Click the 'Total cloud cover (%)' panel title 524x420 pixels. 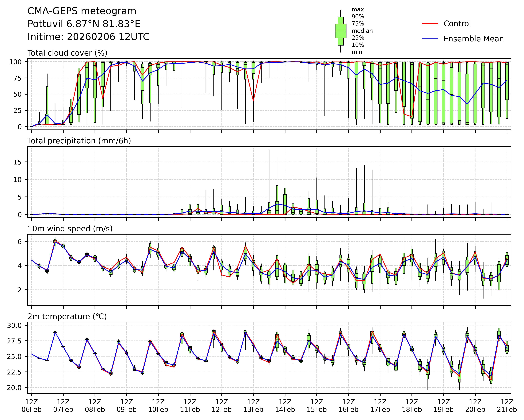click(67, 53)
